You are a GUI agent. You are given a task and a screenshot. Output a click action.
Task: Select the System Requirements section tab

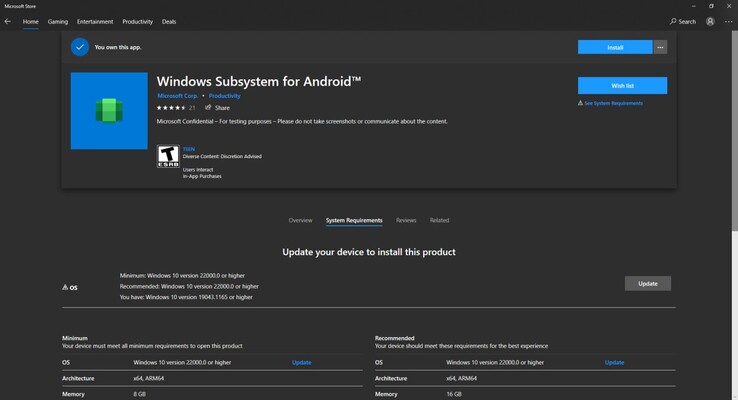(x=354, y=220)
